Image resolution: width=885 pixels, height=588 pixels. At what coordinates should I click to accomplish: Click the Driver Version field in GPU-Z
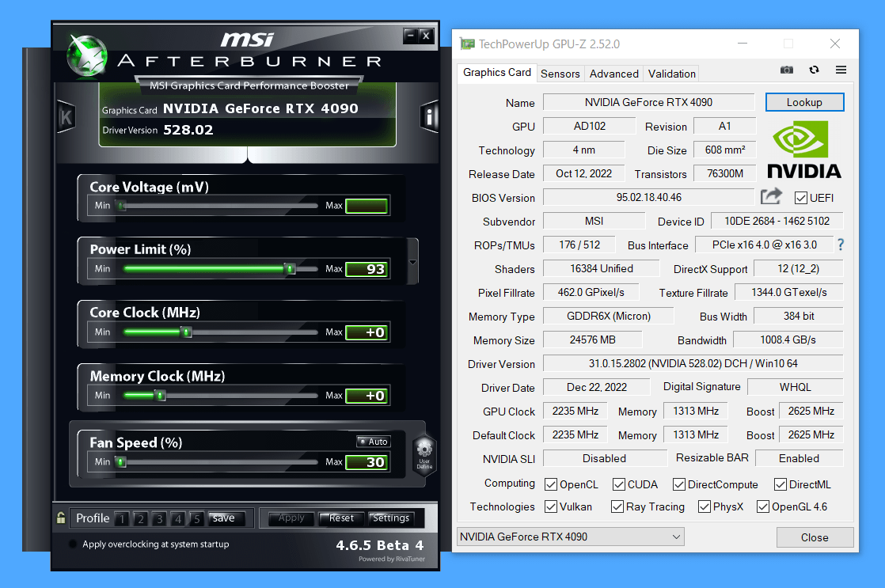coord(693,363)
